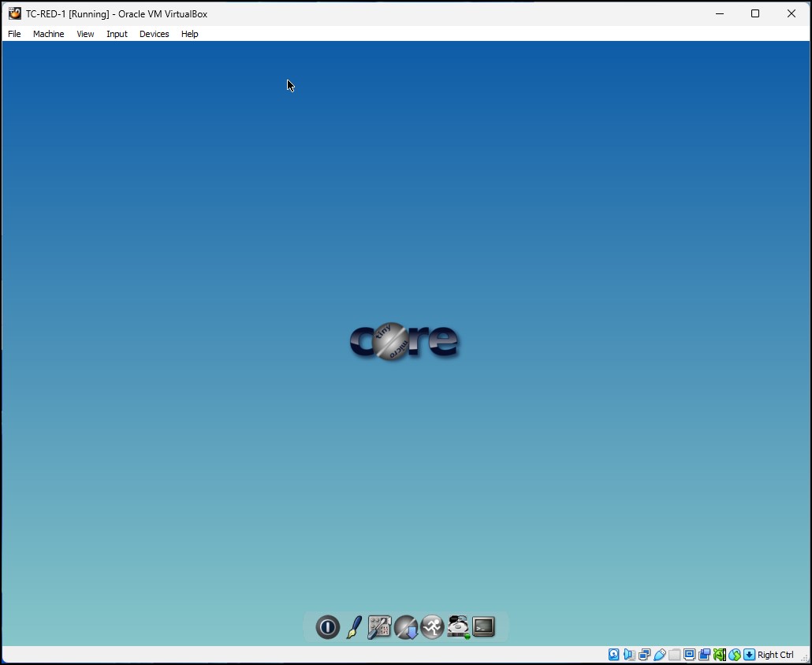Open the MountTool disk icon in the dock
This screenshot has height=665, width=812.
(x=458, y=627)
